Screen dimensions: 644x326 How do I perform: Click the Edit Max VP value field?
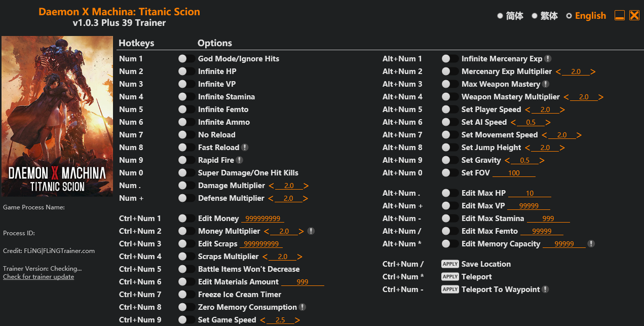point(529,206)
